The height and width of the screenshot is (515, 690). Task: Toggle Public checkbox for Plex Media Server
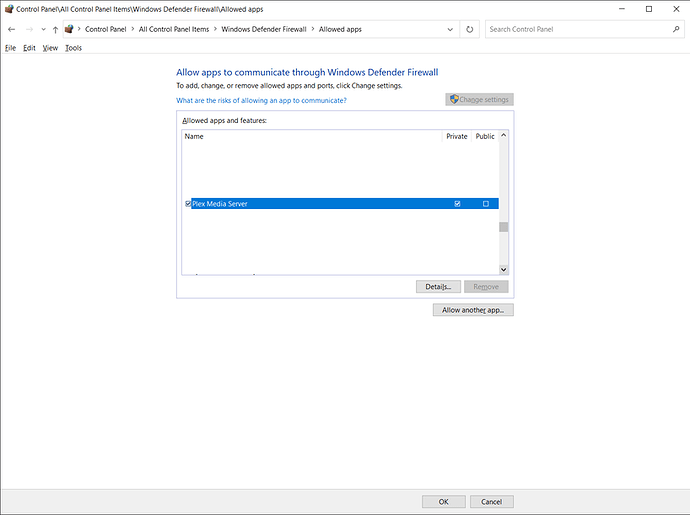point(486,203)
